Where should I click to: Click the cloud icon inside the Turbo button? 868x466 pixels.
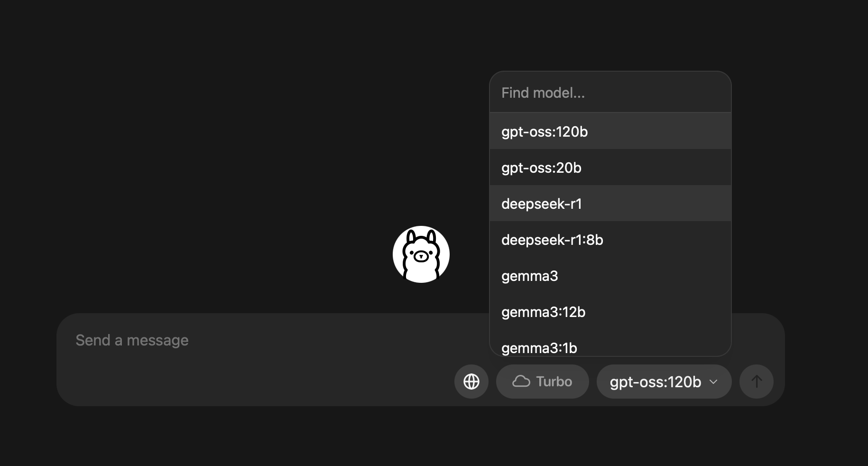tap(521, 382)
